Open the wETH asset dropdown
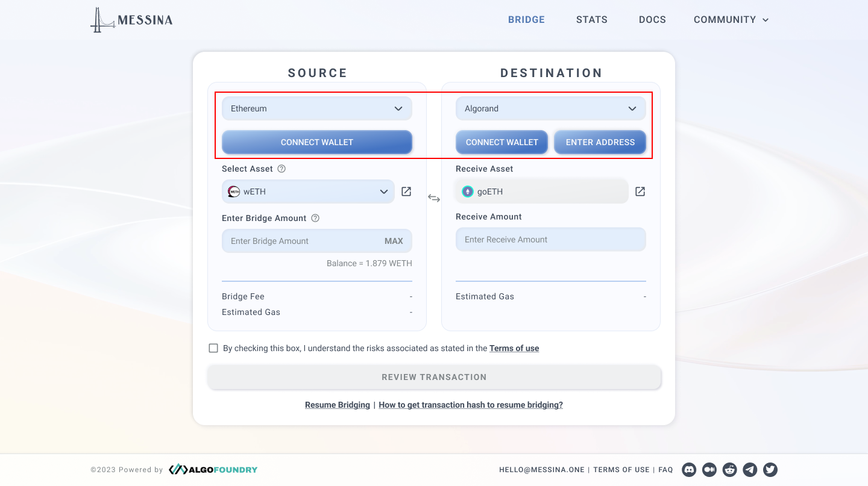868x486 pixels. click(308, 192)
